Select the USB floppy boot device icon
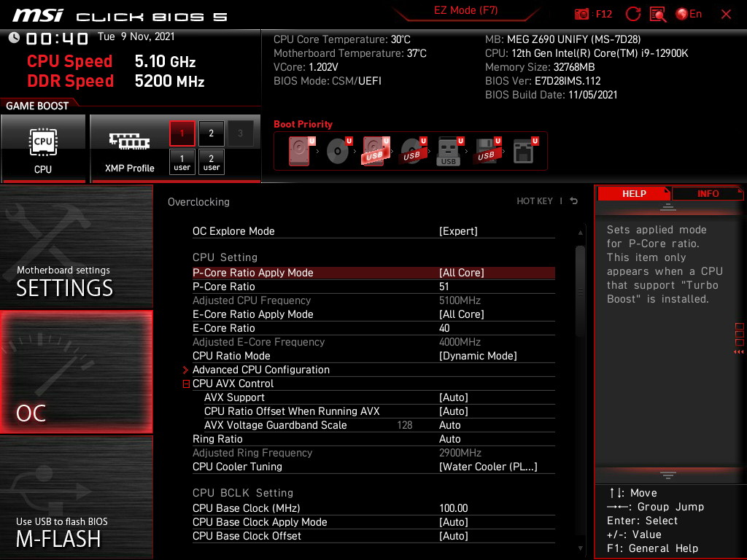Image resolution: width=747 pixels, height=560 pixels. coord(487,151)
